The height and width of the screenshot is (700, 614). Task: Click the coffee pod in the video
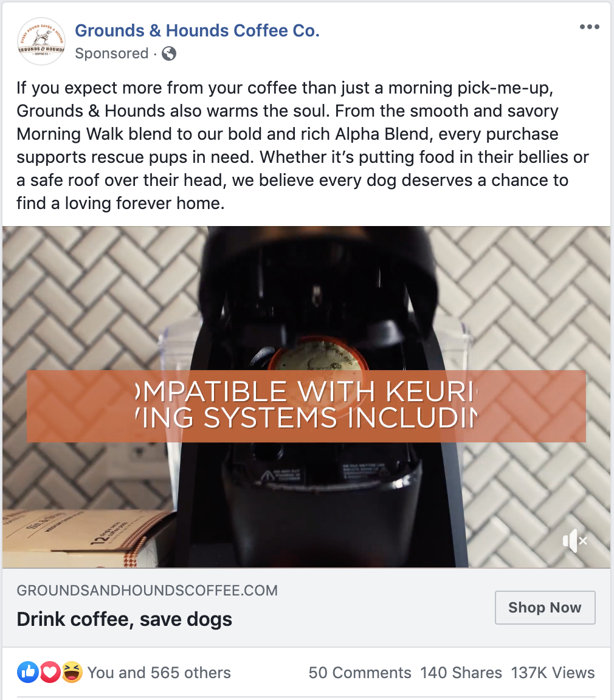click(319, 356)
